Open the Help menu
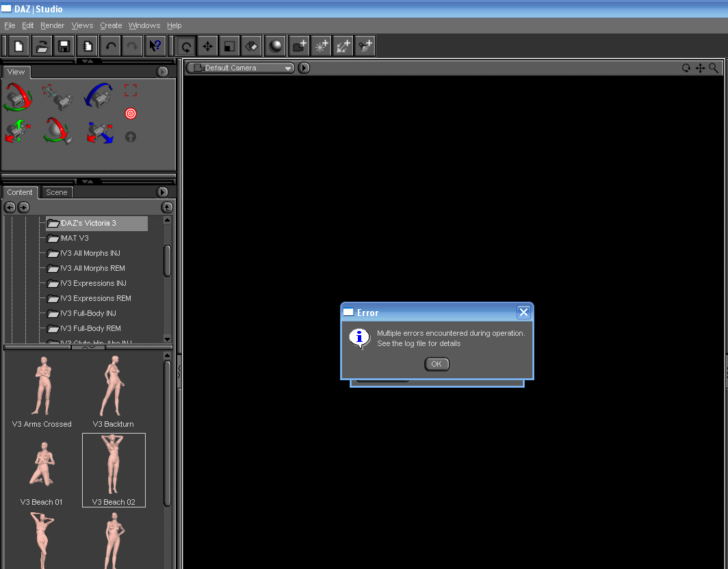The width and height of the screenshot is (728, 569). point(174,25)
